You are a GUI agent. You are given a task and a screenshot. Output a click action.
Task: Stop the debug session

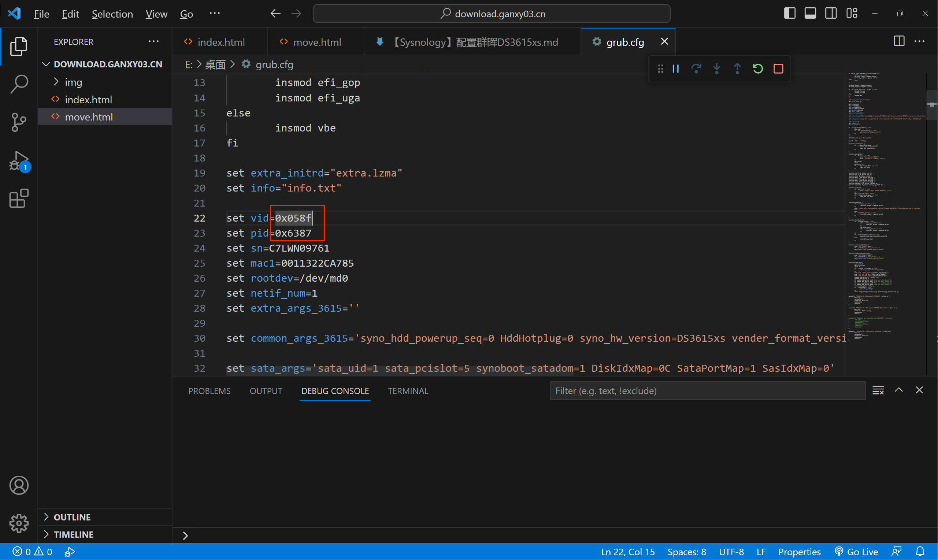click(778, 69)
